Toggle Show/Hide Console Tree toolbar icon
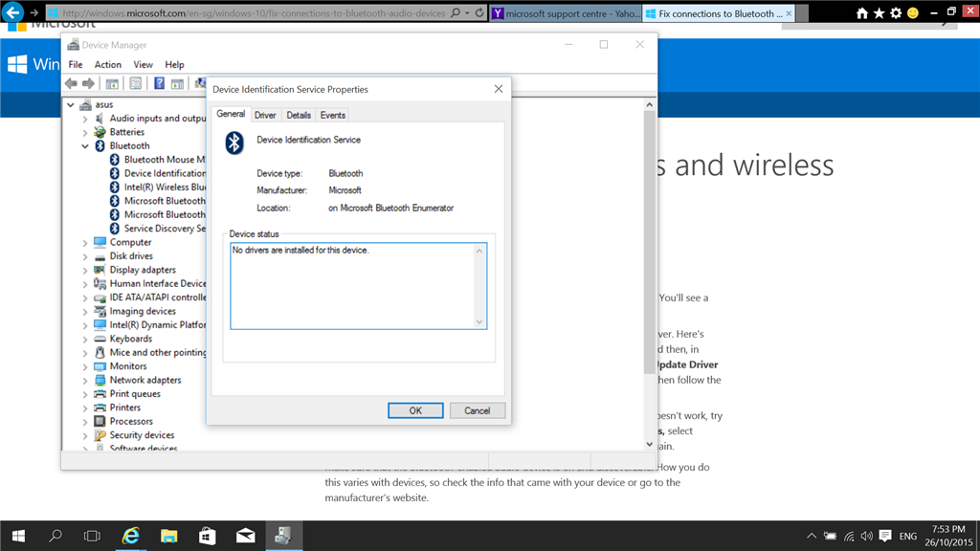The height and width of the screenshot is (551, 980). (x=112, y=84)
